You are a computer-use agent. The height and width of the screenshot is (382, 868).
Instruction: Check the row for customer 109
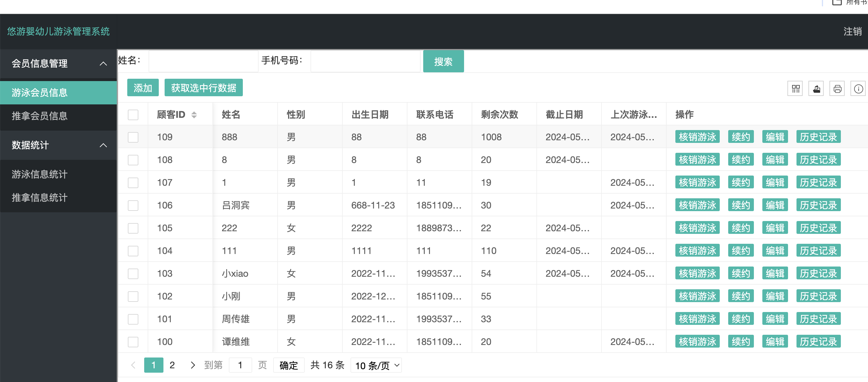(133, 137)
